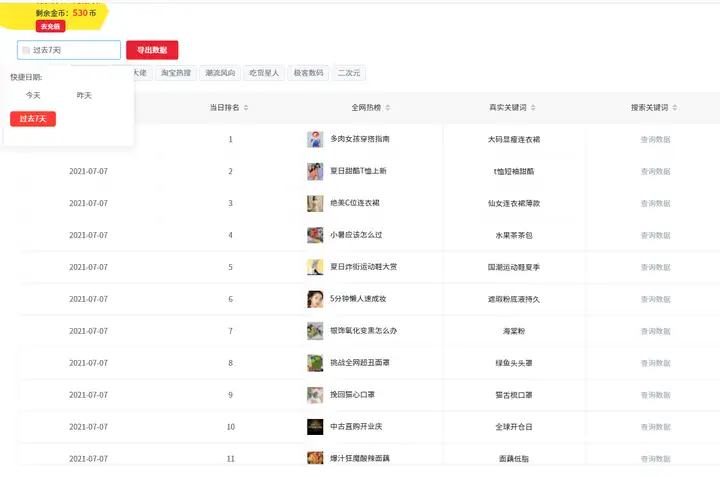Open thumbnail for 小暑应该怎么过

pos(315,235)
